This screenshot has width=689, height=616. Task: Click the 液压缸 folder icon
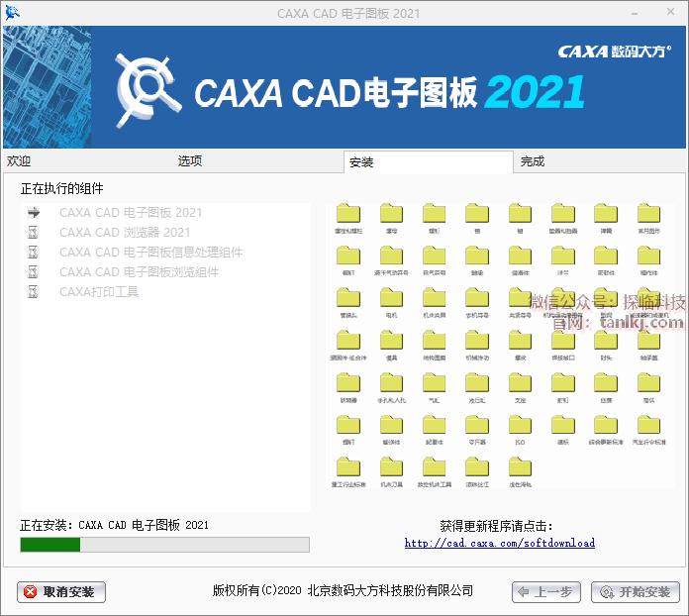477,382
